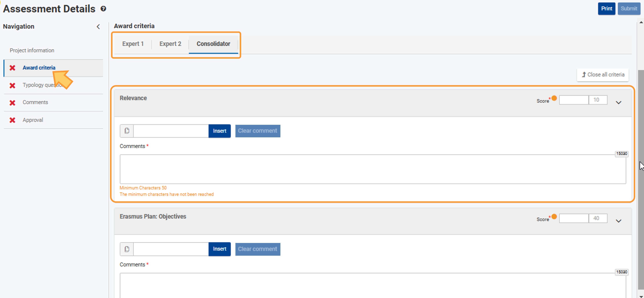Collapse the Relevance criterion chevron

pos(618,102)
